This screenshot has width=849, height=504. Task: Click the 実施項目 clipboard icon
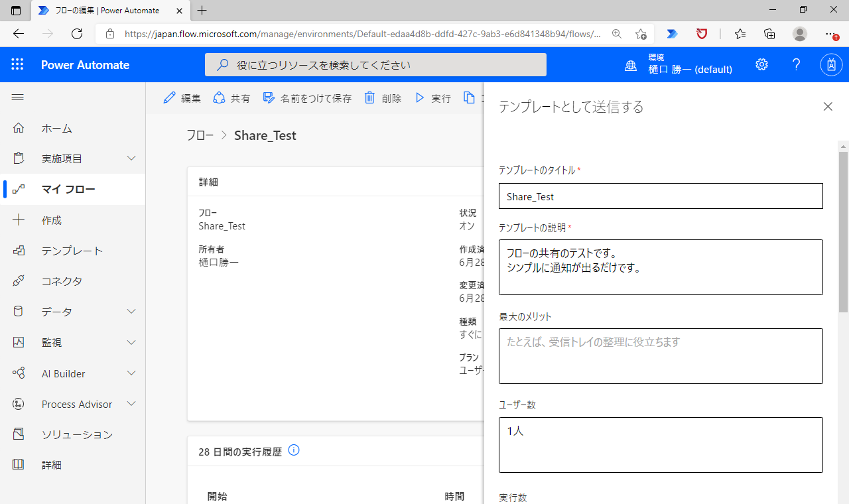pyautogui.click(x=19, y=158)
